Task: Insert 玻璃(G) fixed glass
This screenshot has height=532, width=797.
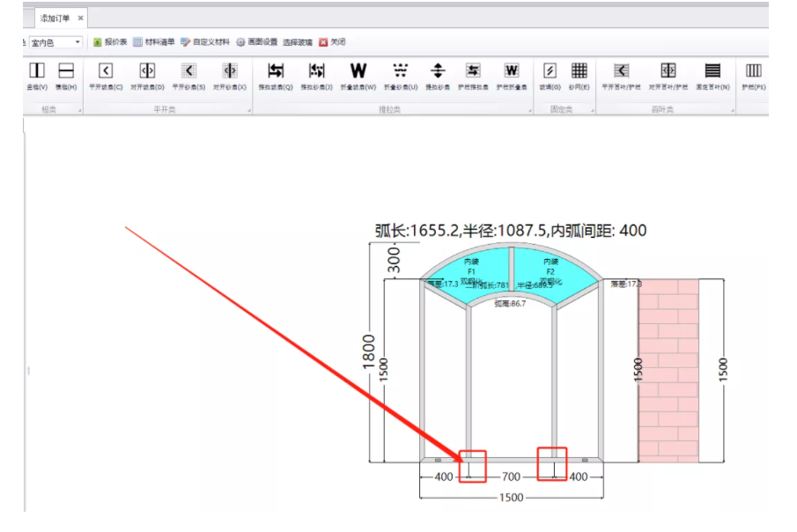Action: click(550, 75)
